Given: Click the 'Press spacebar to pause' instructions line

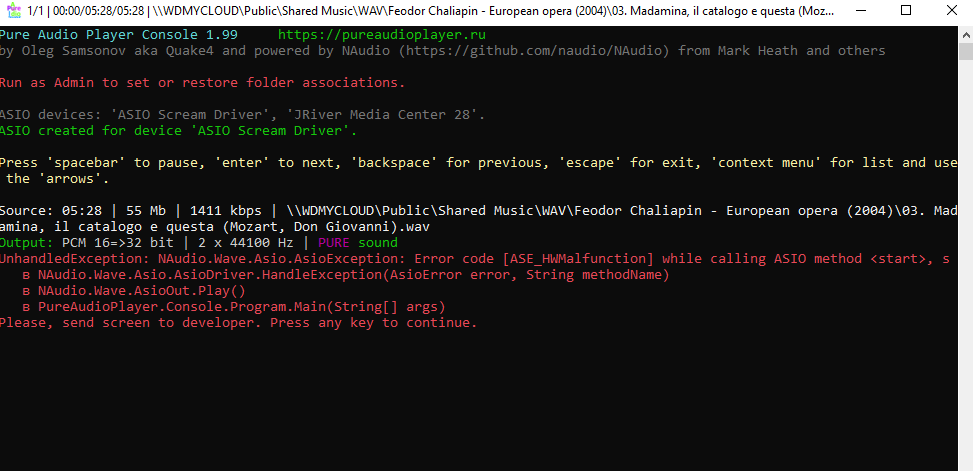Looking at the screenshot, I should coord(478,171).
